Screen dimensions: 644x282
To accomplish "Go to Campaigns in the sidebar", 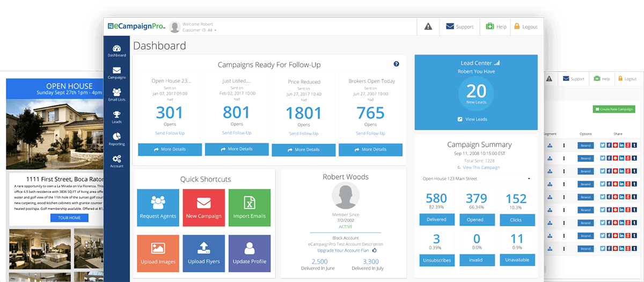I will pyautogui.click(x=116, y=73).
